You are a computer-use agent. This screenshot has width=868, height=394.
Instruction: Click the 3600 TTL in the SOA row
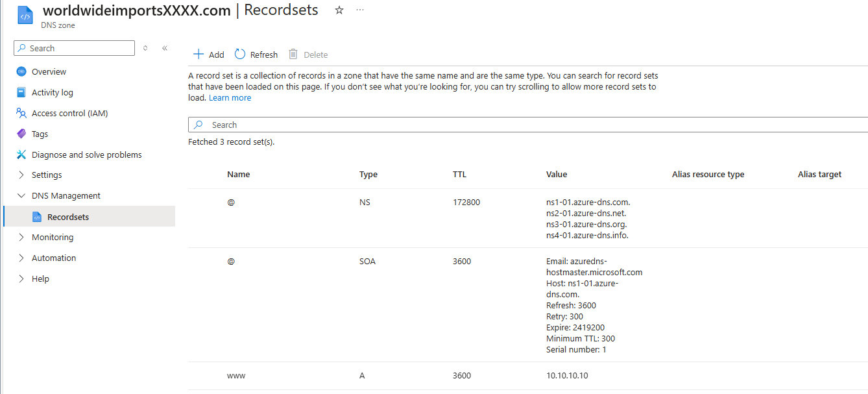(462, 262)
